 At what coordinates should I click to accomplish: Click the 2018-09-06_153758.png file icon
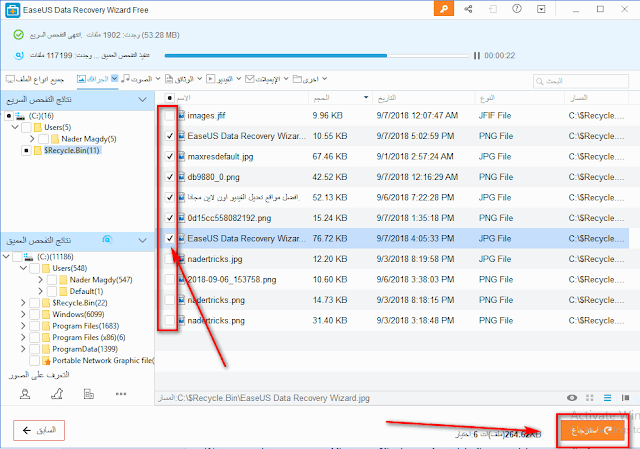182,279
